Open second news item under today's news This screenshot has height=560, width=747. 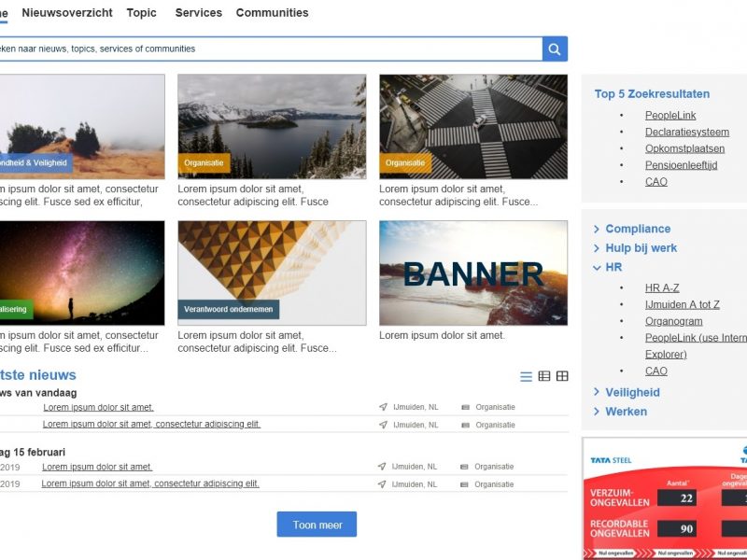(x=151, y=424)
